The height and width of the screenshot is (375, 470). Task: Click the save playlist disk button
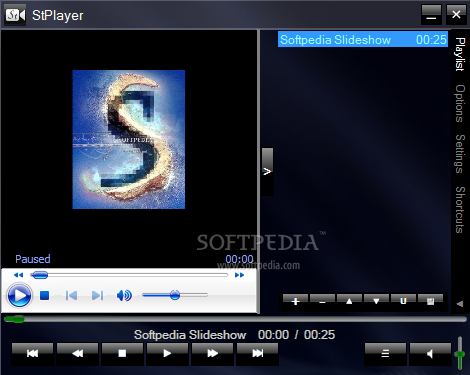click(x=430, y=301)
